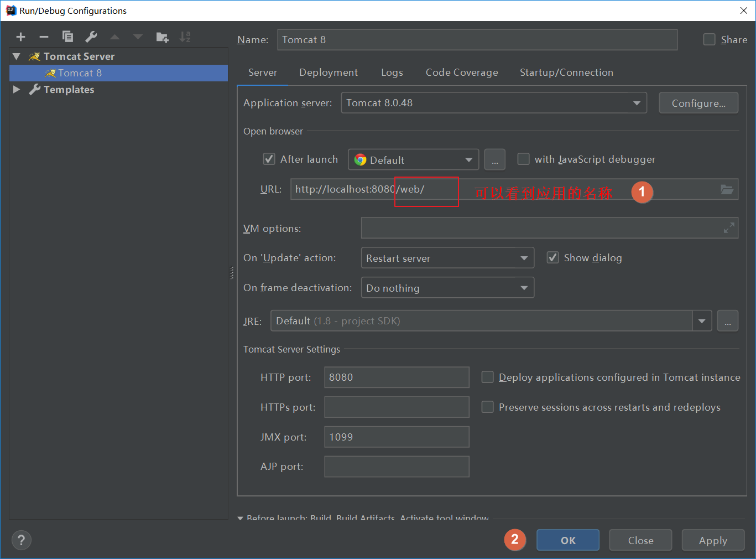This screenshot has width=756, height=559.
Task: Sort configurations alphabetically icon
Action: [x=185, y=37]
